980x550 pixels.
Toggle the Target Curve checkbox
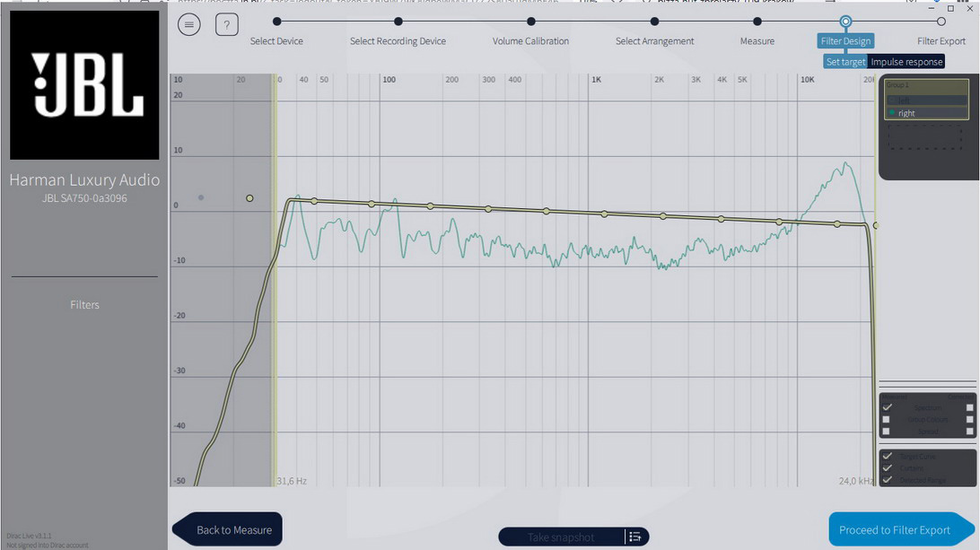[887, 457]
